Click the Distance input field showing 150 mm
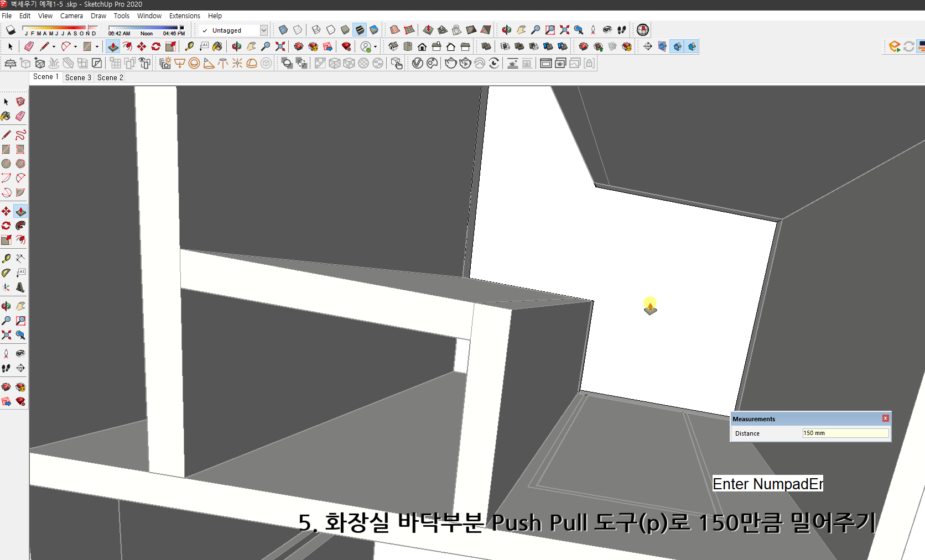Screen dimensions: 925x560 tap(845, 433)
